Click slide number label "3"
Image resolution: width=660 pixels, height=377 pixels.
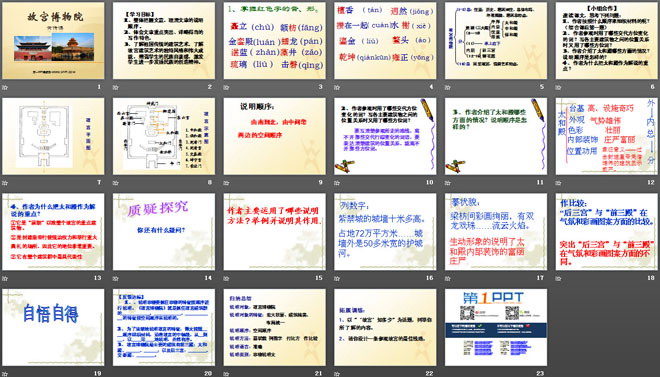pos(320,87)
